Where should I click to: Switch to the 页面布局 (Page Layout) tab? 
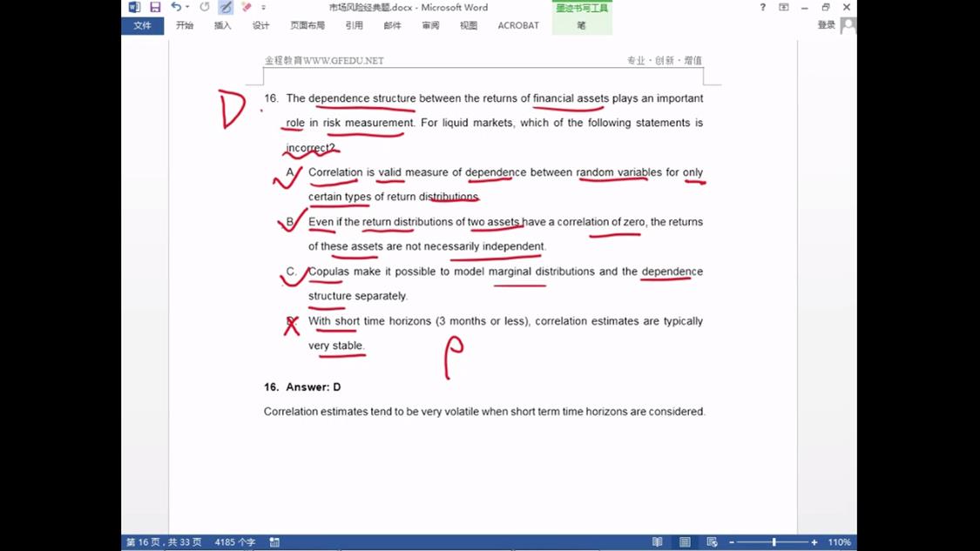coord(308,25)
